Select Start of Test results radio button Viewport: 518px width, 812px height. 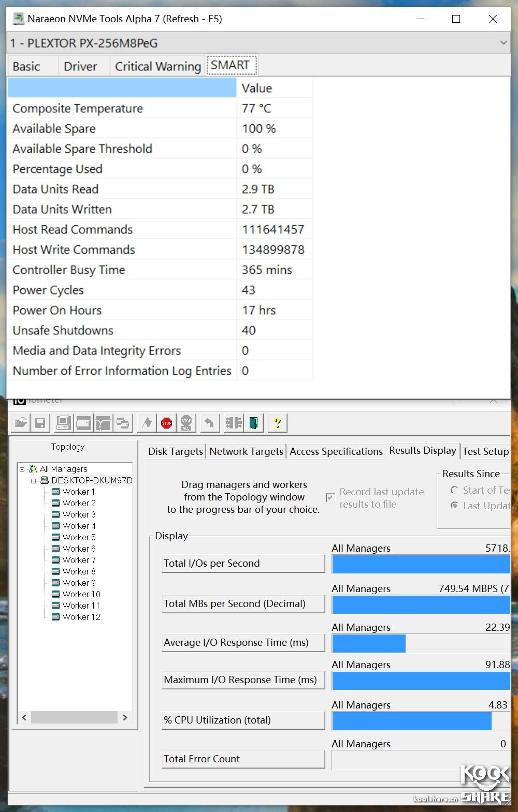coord(454,490)
